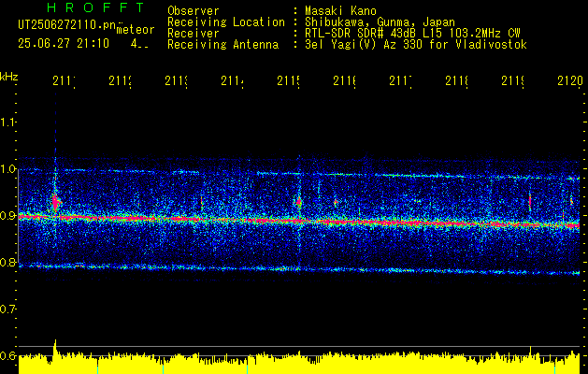Click the date stamp 25.06.27 21:10
Viewport: 588px width, 374px height.
click(x=64, y=44)
